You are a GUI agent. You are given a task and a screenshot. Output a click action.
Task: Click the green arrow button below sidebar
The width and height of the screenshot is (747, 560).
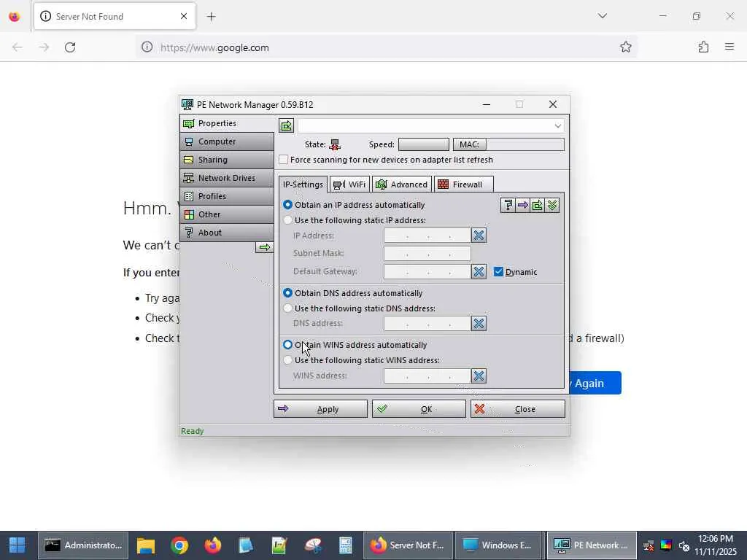tap(264, 247)
